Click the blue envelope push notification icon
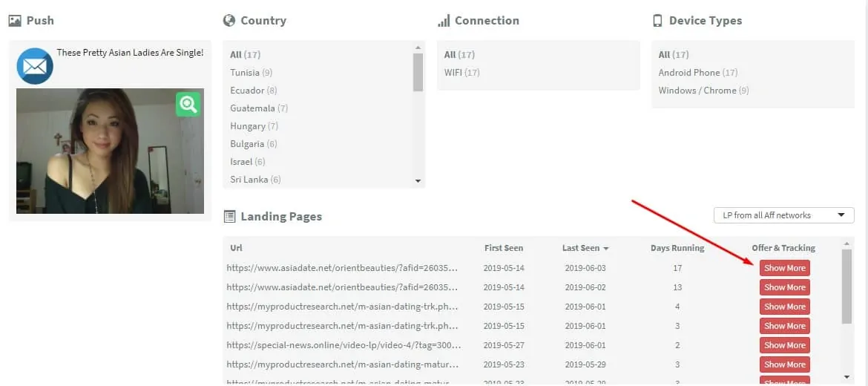 35,66
